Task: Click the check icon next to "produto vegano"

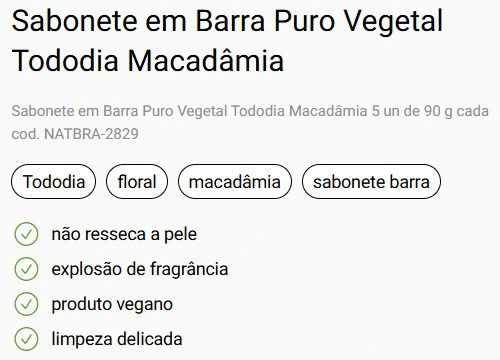Action: (26, 304)
